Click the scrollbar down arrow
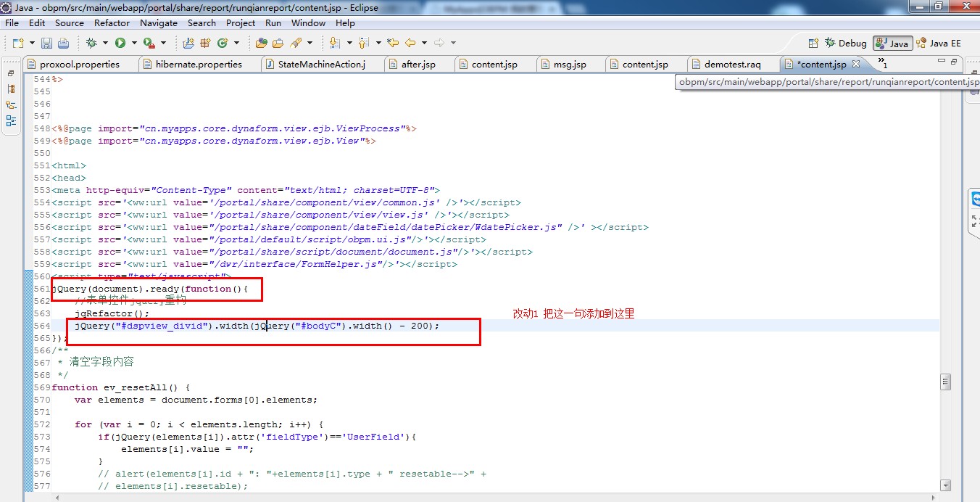The height and width of the screenshot is (502, 980). click(x=944, y=485)
